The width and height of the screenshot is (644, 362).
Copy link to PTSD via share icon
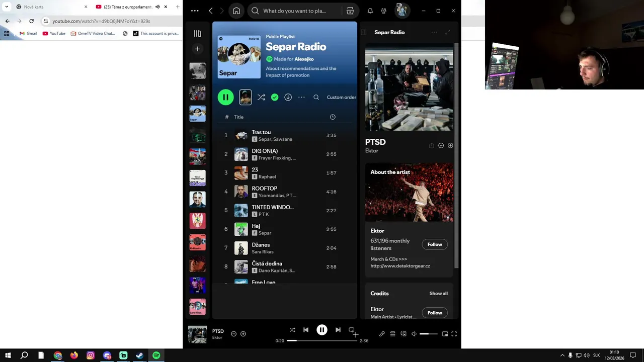click(x=431, y=145)
